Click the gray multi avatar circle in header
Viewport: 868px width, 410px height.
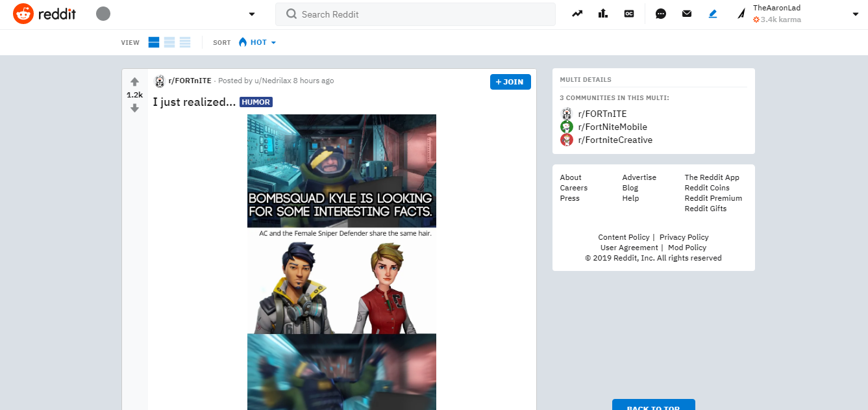click(x=103, y=14)
